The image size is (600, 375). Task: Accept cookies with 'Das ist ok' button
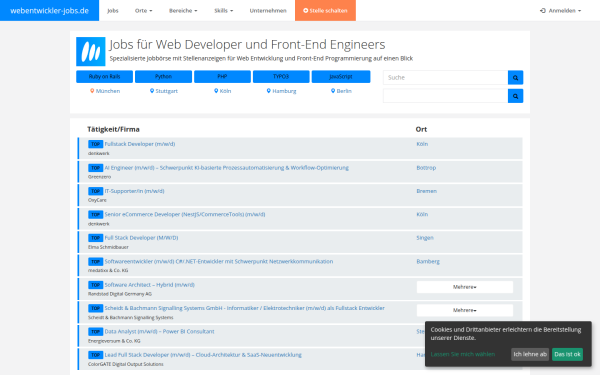(x=567, y=354)
